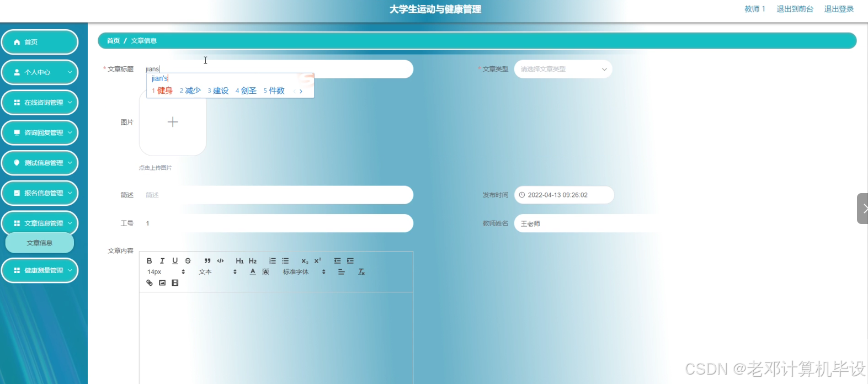This screenshot has height=384, width=868.
Task: Choose IME candidate 1 健身
Action: 162,90
